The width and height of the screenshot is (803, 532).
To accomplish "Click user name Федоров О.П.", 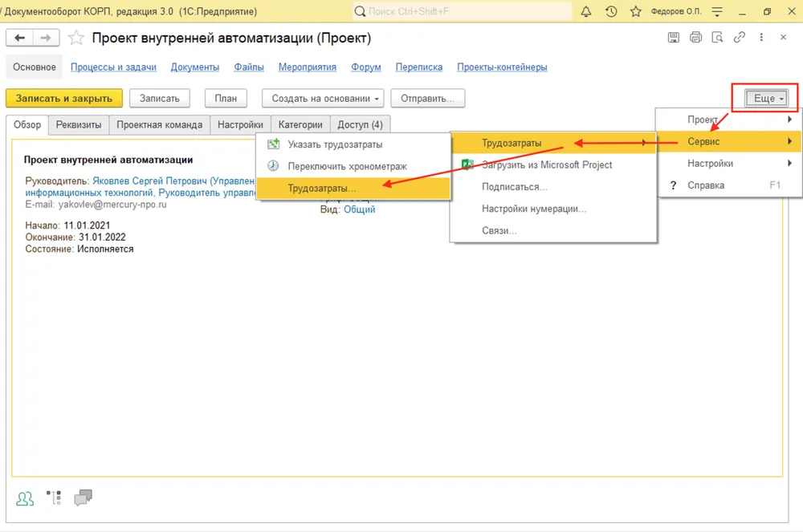I will tap(676, 11).
